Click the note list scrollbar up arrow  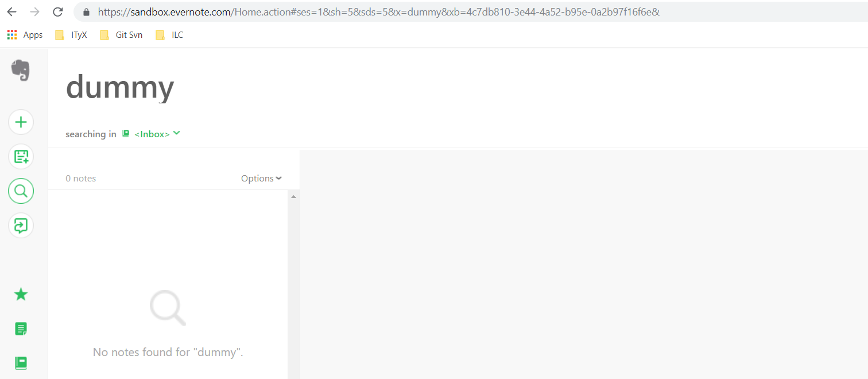(293, 197)
